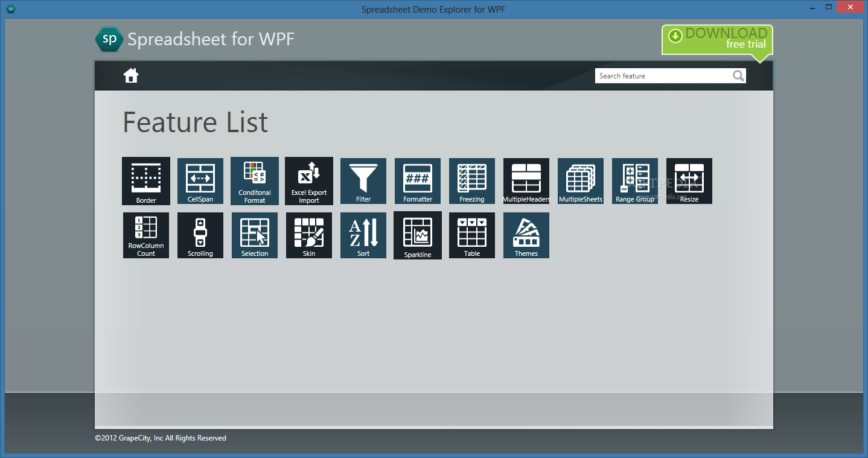Select the MultipleHeaders tile
The width and height of the screenshot is (868, 458).
[x=526, y=181]
